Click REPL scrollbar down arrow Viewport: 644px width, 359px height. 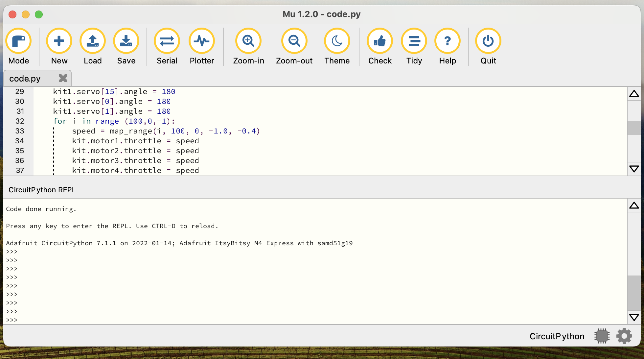tap(634, 317)
